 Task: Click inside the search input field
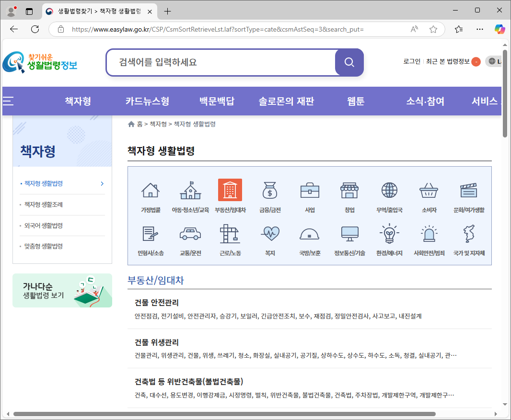[x=216, y=62]
